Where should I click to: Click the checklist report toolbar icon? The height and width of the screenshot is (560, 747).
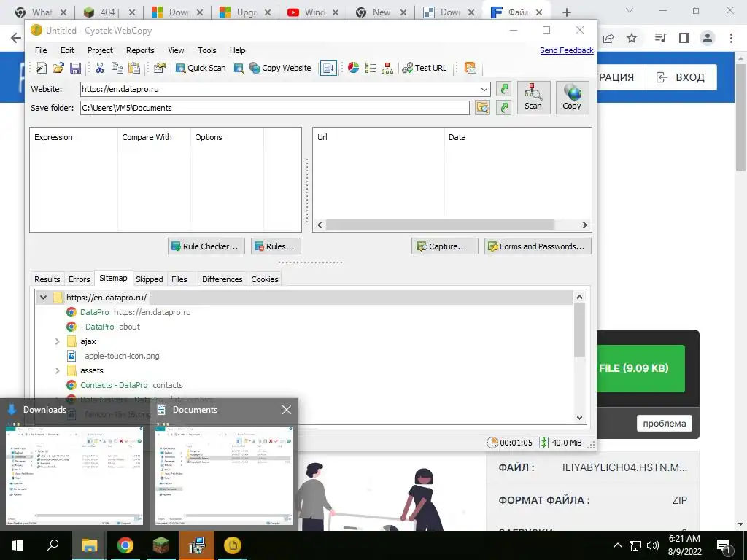tap(371, 68)
